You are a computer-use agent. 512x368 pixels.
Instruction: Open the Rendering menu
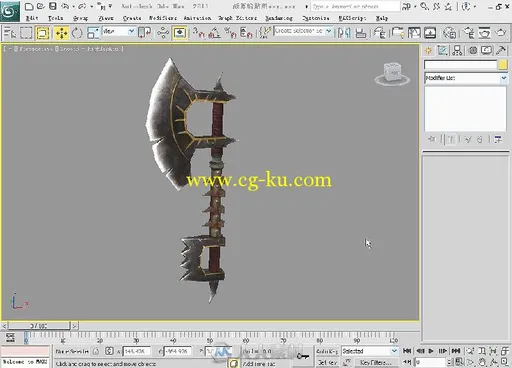[279, 18]
